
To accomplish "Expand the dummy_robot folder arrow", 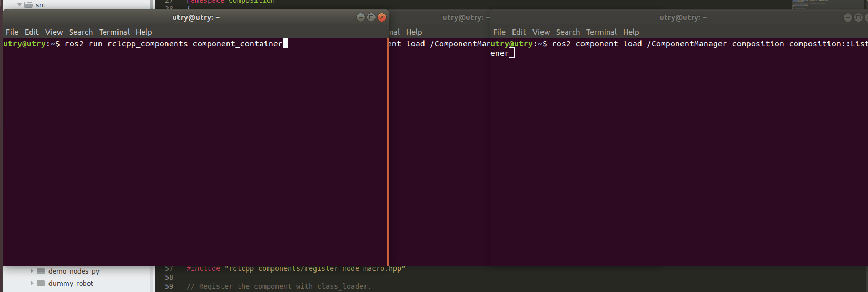I will point(32,283).
